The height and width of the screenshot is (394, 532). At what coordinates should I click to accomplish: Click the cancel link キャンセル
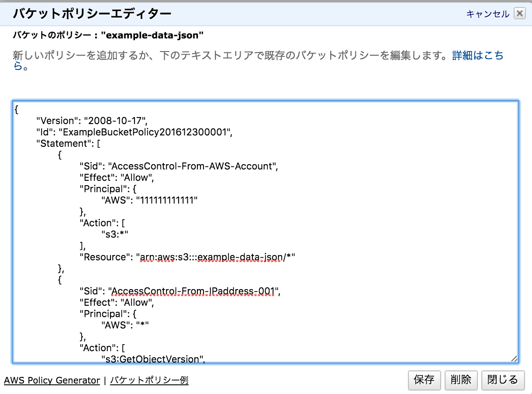[x=488, y=14]
